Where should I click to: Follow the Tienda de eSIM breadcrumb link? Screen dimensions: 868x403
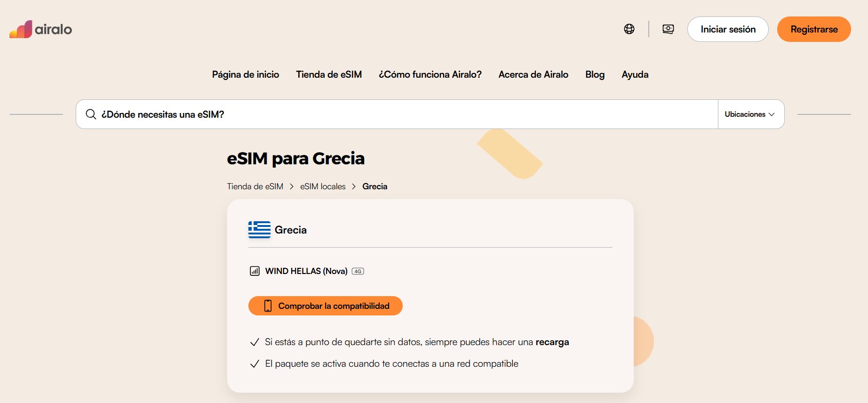click(255, 186)
